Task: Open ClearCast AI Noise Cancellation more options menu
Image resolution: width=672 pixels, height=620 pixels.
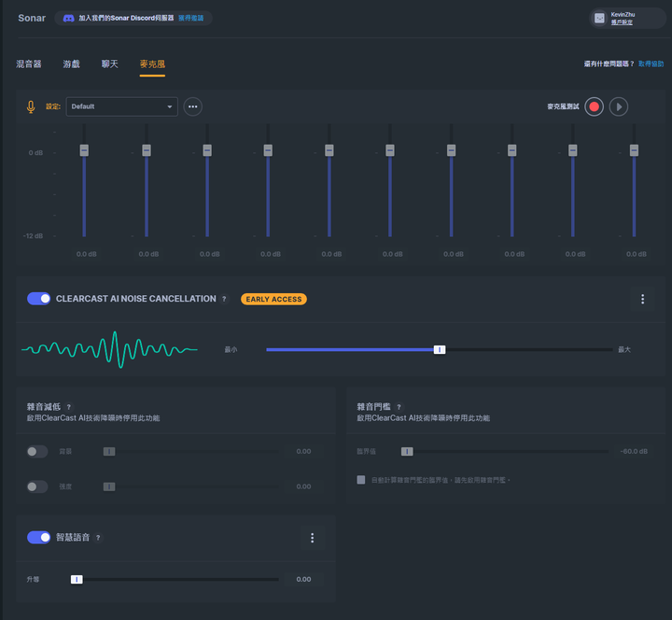Action: [x=642, y=299]
